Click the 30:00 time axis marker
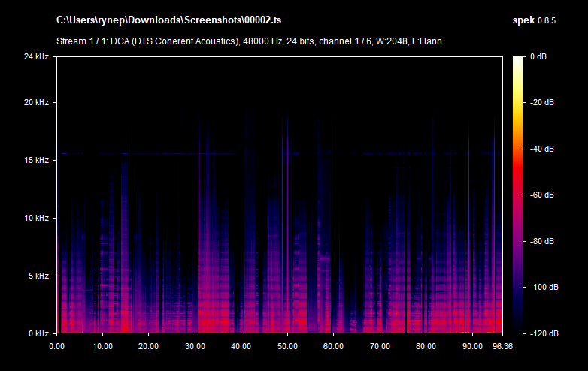This screenshot has width=588, height=371. pos(195,346)
